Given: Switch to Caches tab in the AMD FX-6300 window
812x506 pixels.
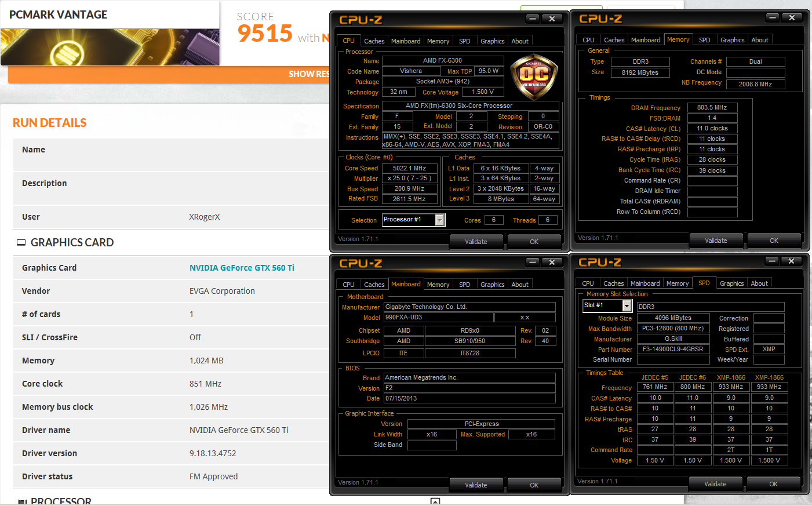Looking at the screenshot, I should 374,41.
